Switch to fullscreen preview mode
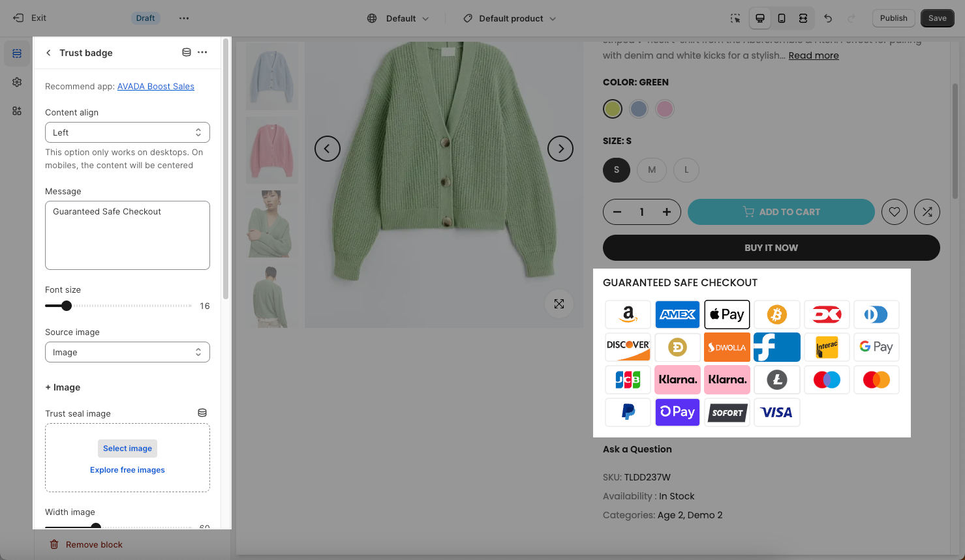965x560 pixels. tap(803, 18)
